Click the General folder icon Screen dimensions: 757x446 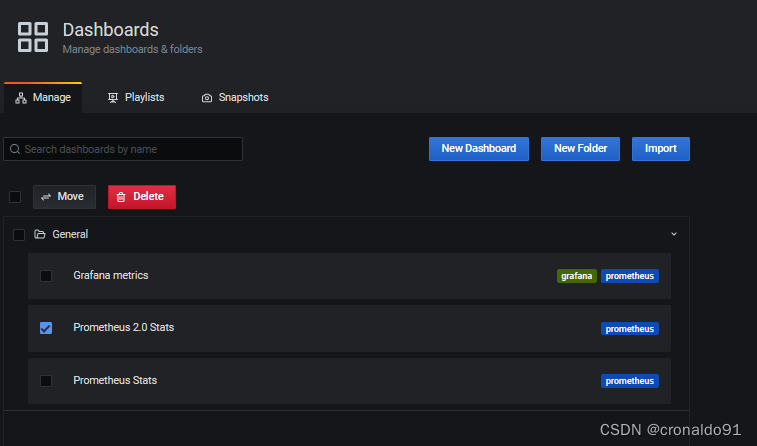click(40, 234)
